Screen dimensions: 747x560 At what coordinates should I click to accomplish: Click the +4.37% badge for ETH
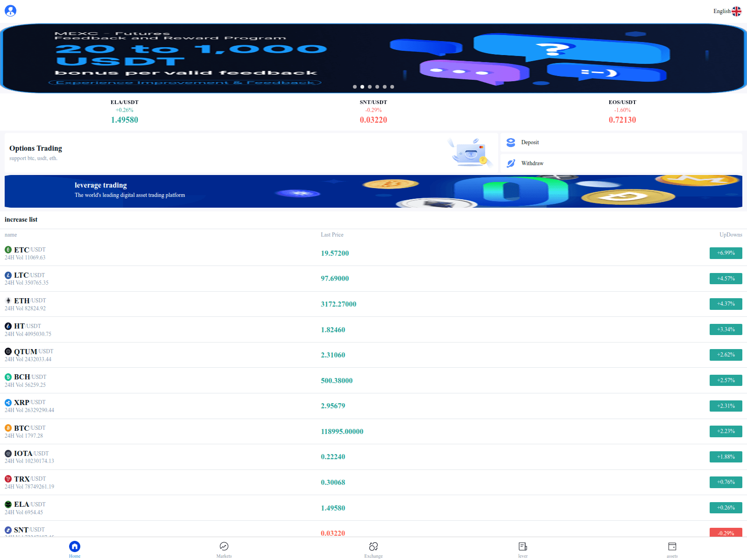(x=726, y=304)
